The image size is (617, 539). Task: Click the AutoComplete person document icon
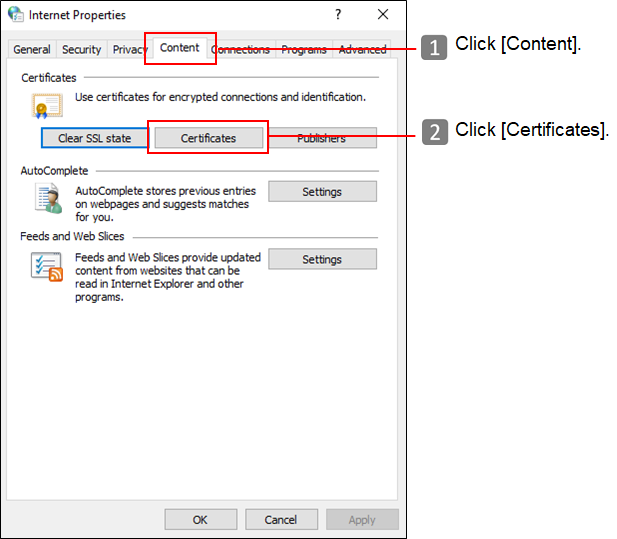coord(49,199)
